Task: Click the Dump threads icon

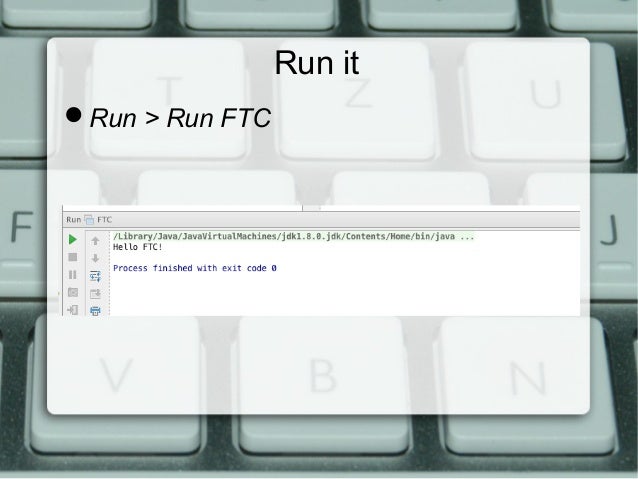Action: (73, 292)
